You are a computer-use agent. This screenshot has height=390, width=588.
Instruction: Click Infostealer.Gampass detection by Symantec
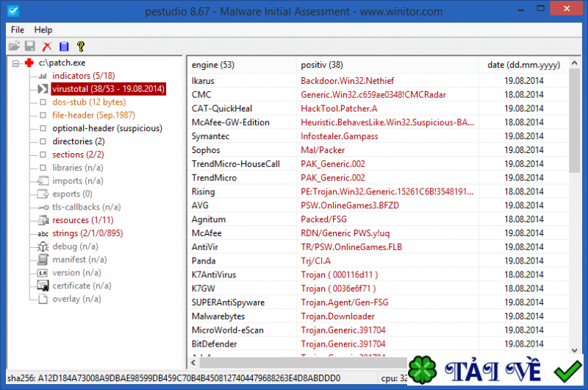[340, 136]
